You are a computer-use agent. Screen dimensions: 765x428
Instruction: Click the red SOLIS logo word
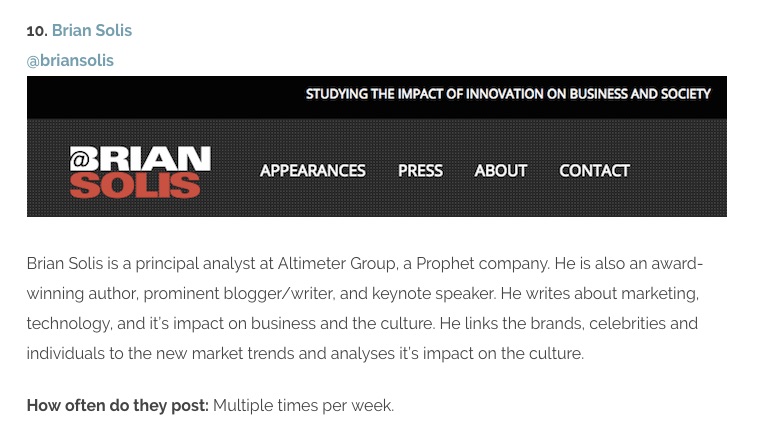[x=135, y=185]
